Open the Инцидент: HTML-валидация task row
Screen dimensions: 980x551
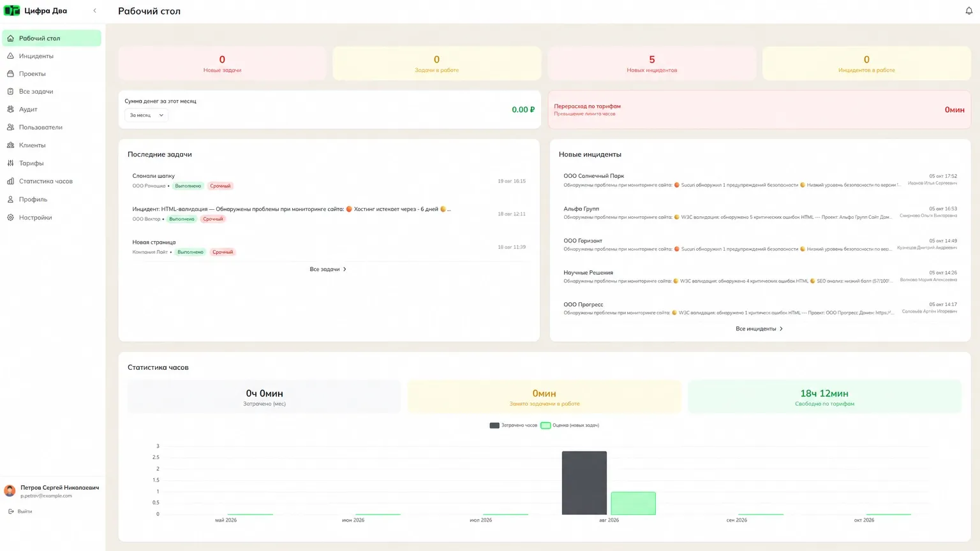(x=329, y=214)
